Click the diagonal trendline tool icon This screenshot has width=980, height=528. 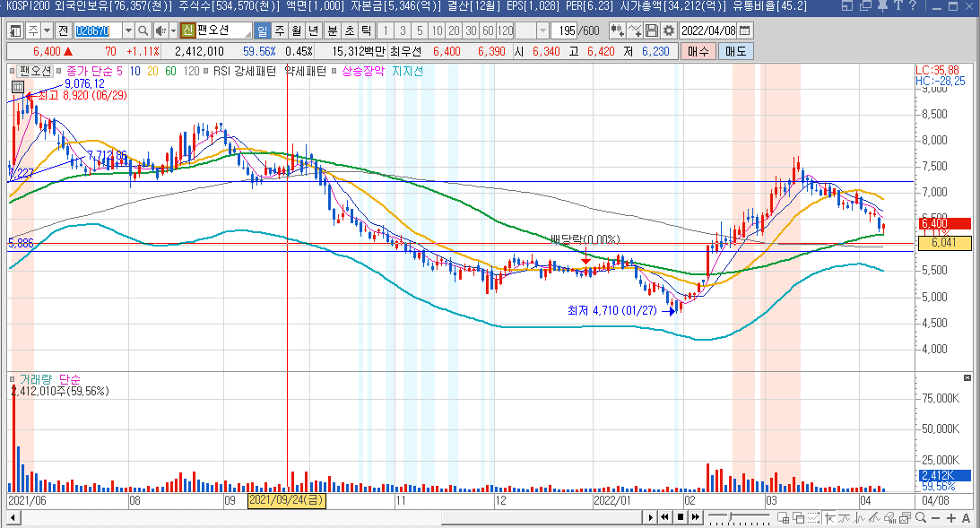coord(874,518)
